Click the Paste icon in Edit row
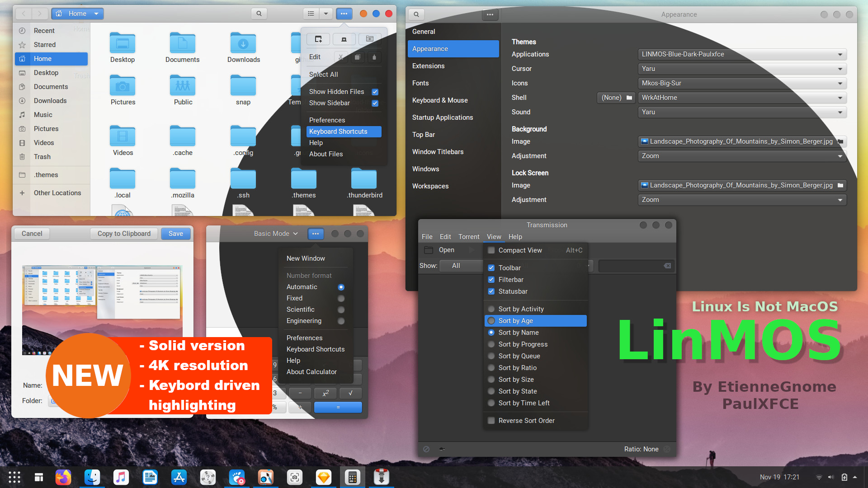This screenshot has height=488, width=868. (374, 57)
